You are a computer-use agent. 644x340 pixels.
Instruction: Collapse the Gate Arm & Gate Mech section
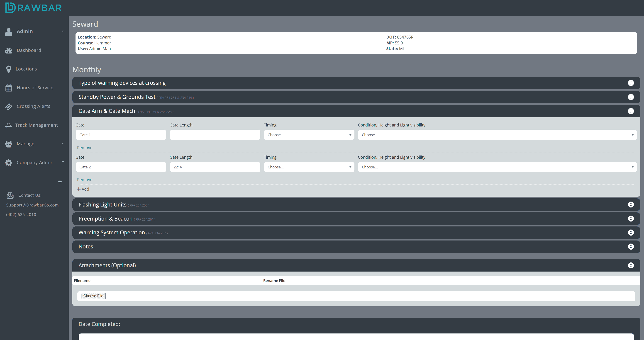click(x=631, y=111)
